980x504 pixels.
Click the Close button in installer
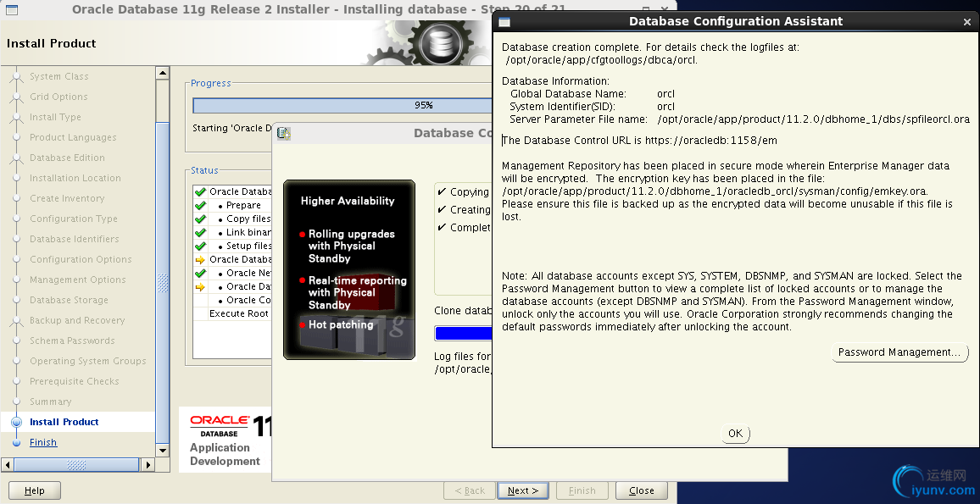tap(641, 491)
